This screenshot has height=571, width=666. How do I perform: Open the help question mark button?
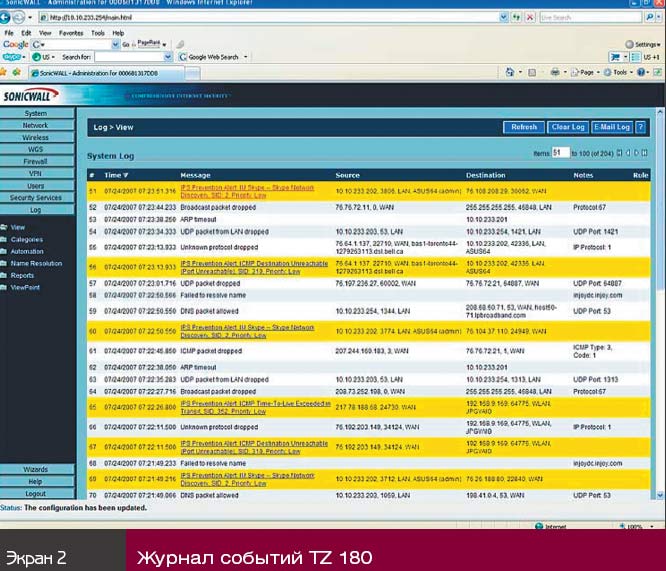point(640,127)
